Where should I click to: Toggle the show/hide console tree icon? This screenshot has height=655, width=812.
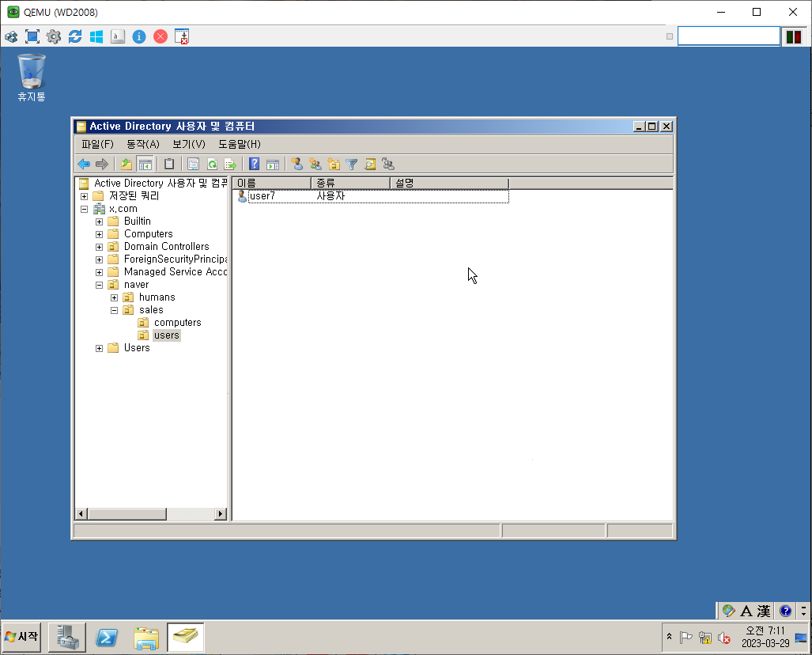[x=145, y=165]
